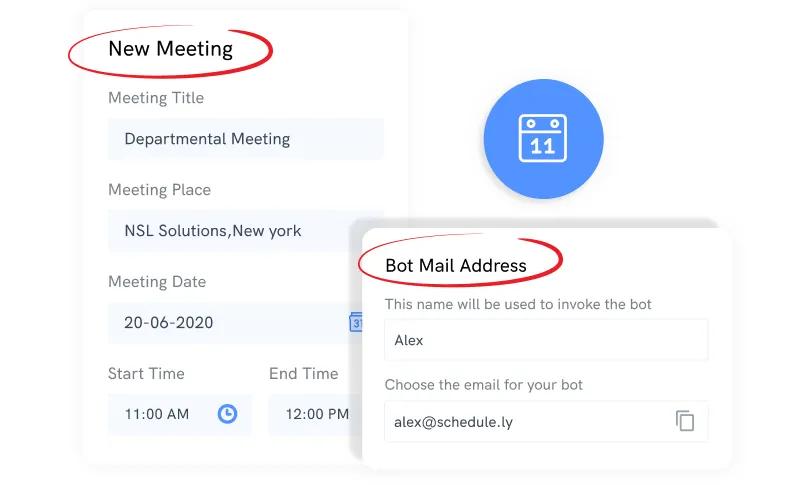This screenshot has width=800, height=485.
Task: Click the Meeting Title label
Action: tap(156, 97)
